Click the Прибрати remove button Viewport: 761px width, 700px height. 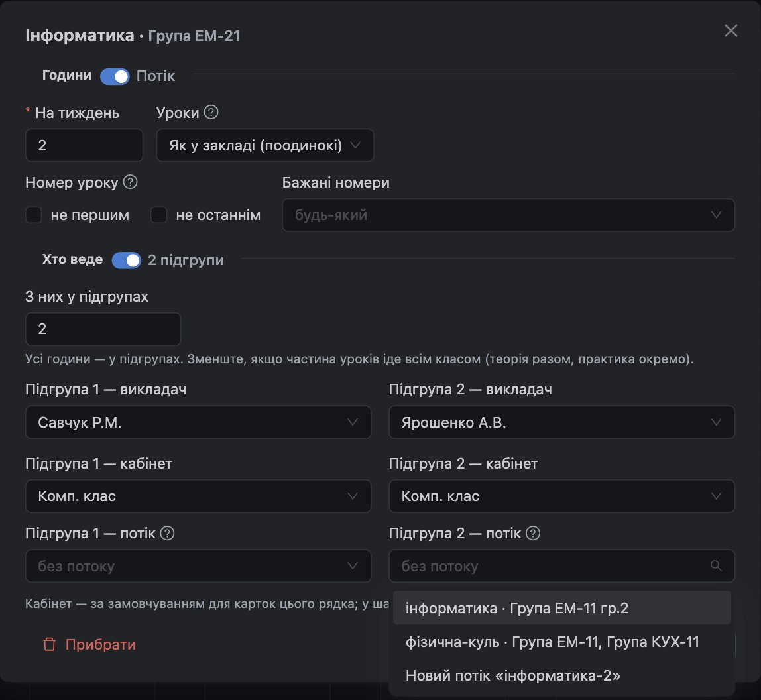89,644
